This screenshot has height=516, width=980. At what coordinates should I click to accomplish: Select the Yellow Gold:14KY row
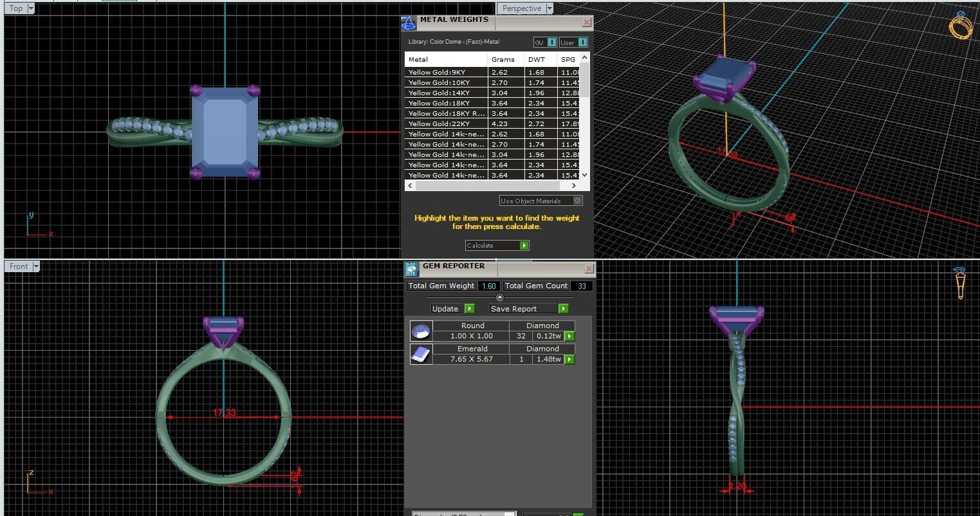pyautogui.click(x=492, y=93)
